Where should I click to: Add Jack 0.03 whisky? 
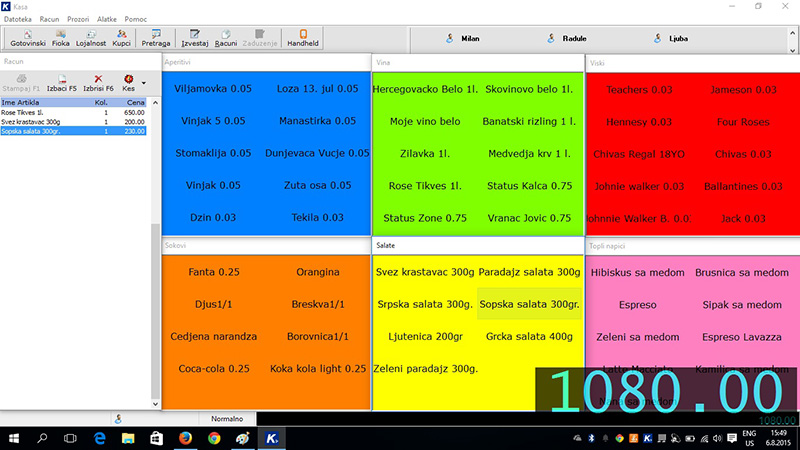[743, 218]
